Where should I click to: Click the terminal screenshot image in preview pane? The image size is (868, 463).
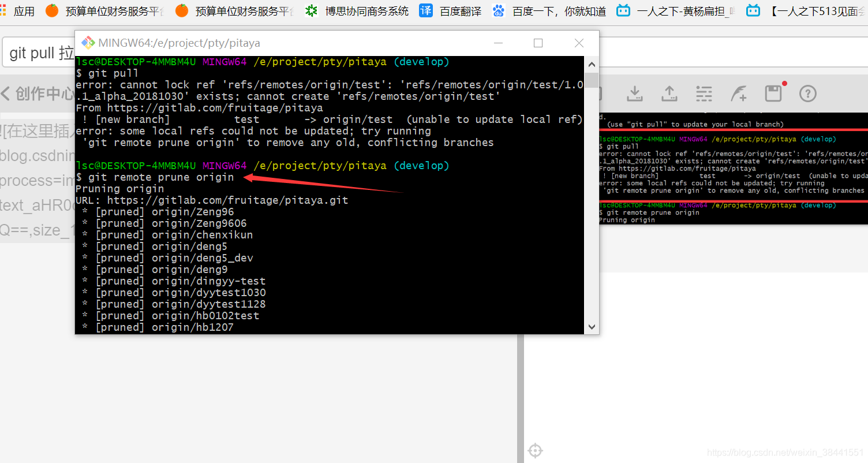733,168
